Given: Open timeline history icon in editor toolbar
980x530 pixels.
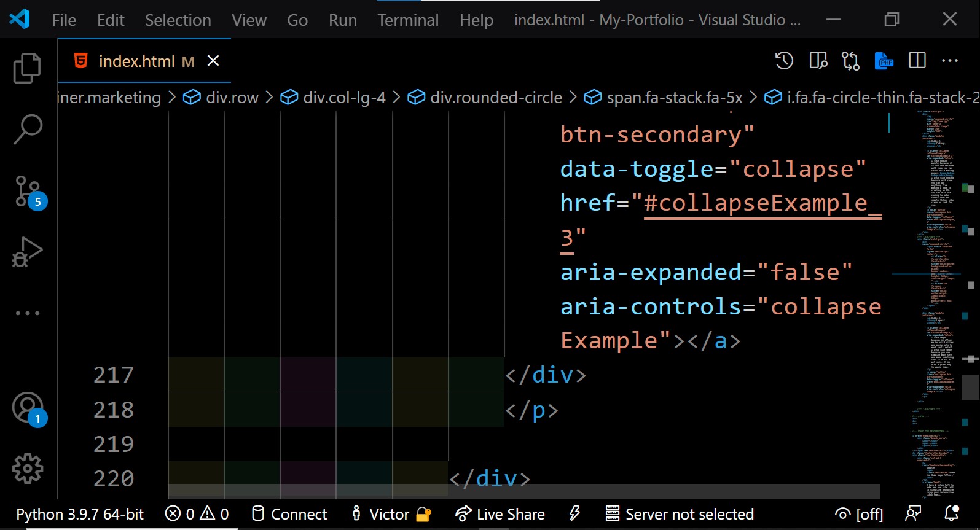Looking at the screenshot, I should 784,61.
